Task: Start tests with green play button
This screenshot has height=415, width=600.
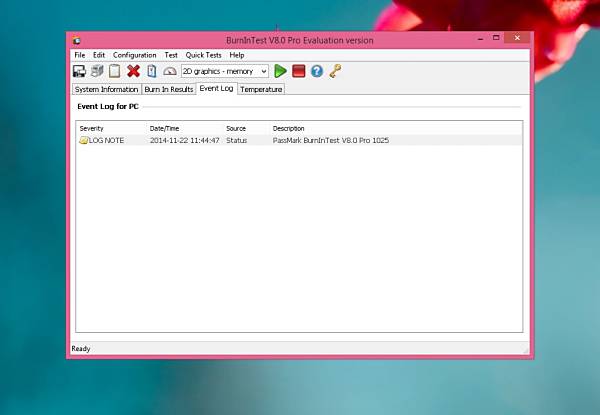Action: pyautogui.click(x=280, y=71)
